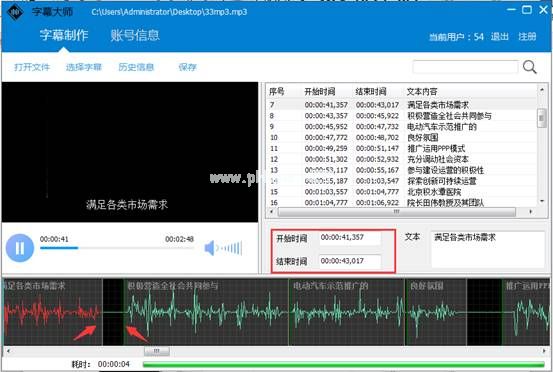
Task: Select the 良好氛围 waveform segment
Action: click(x=436, y=312)
